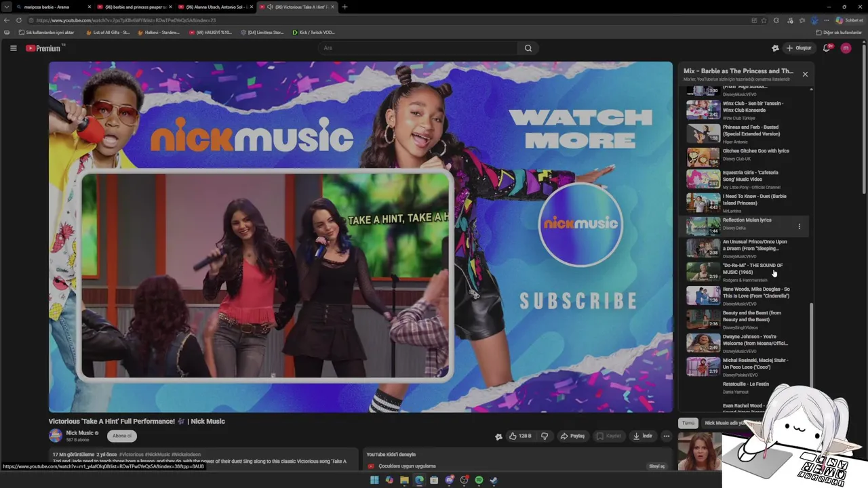Click the Siteyi aç button

[x=657, y=466]
